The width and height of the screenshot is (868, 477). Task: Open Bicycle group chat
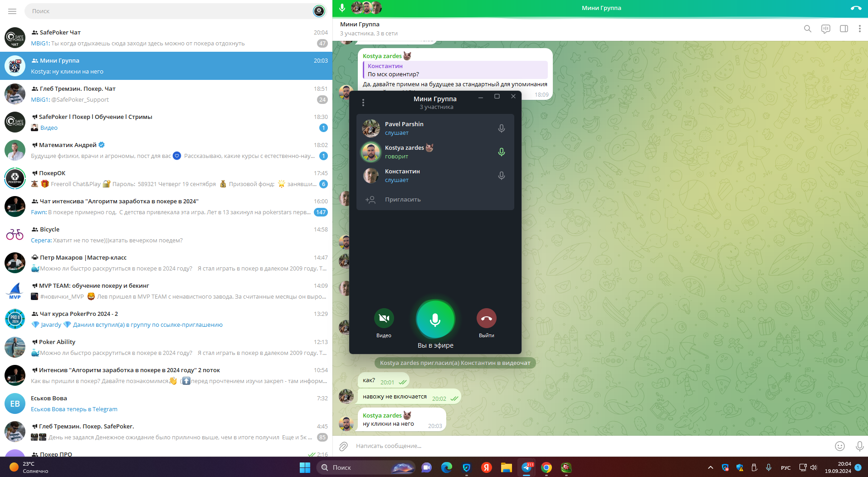click(x=166, y=235)
